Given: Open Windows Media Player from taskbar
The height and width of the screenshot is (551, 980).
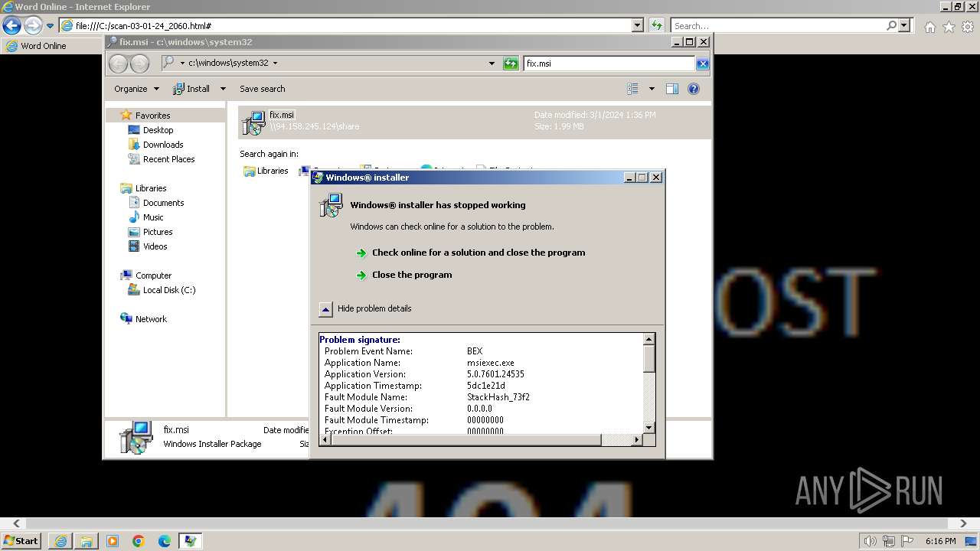Looking at the screenshot, I should [113, 541].
